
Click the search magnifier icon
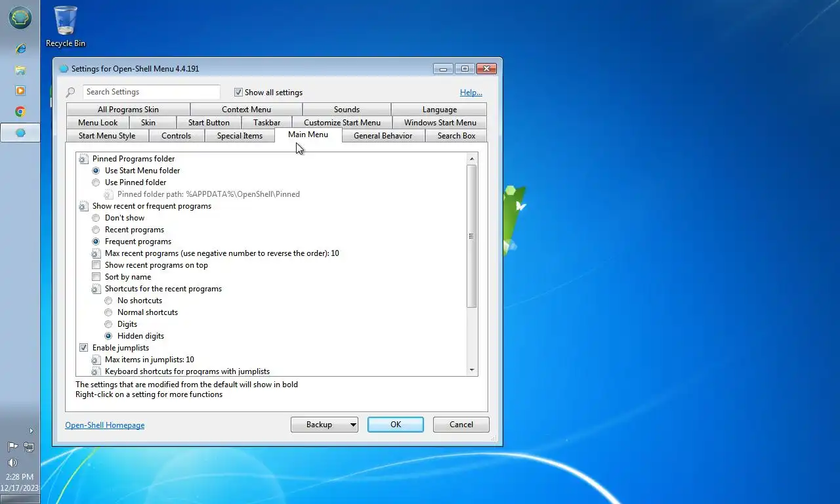pos(70,93)
